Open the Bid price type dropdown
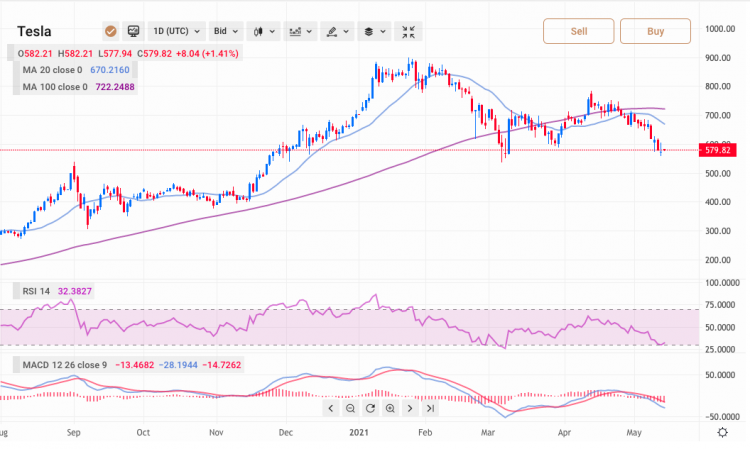Viewport: 750px width, 449px height. [x=226, y=32]
